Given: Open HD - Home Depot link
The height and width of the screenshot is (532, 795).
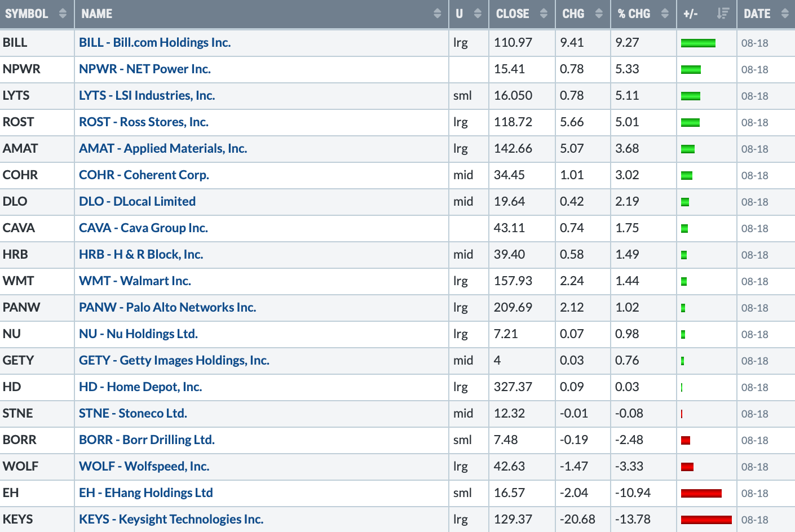Looking at the screenshot, I should click(140, 387).
